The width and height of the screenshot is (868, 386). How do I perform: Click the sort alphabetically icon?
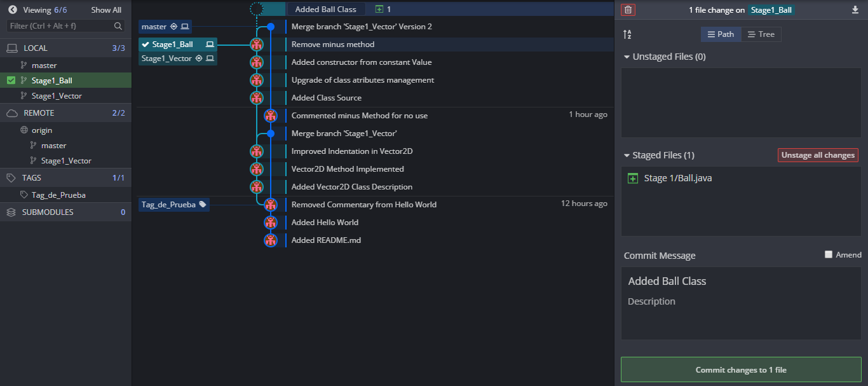(x=627, y=34)
